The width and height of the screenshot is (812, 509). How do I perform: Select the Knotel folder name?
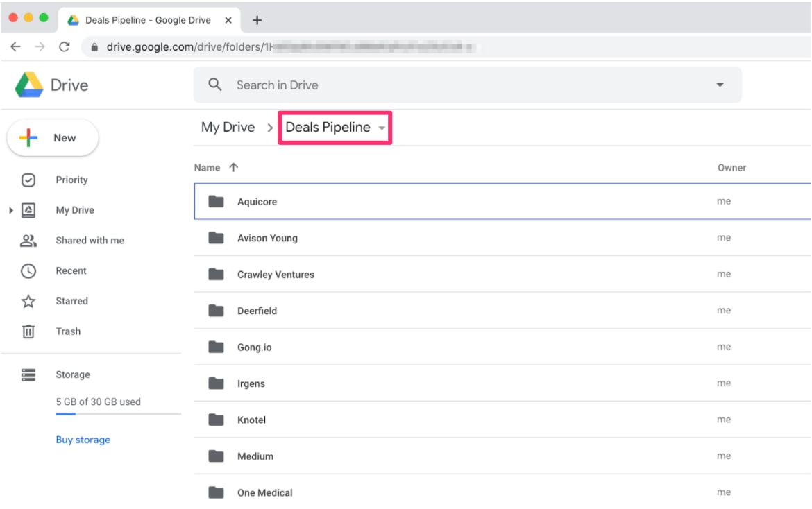pos(252,420)
